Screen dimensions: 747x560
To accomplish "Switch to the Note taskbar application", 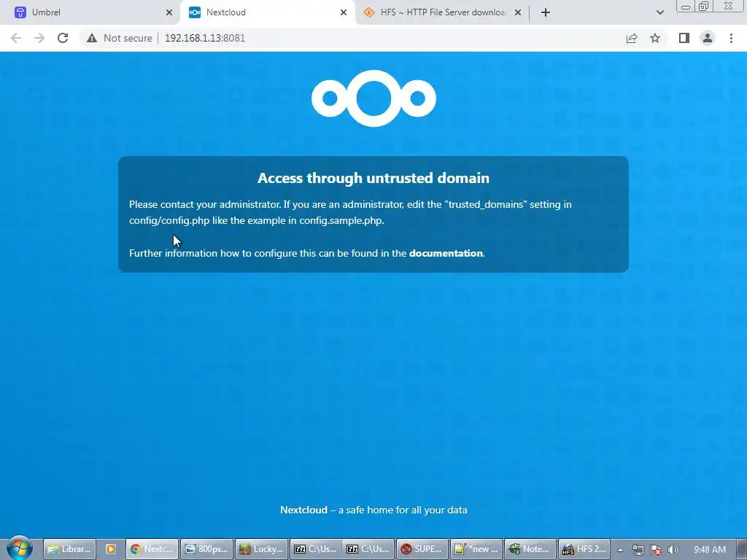I will pyautogui.click(x=530, y=549).
